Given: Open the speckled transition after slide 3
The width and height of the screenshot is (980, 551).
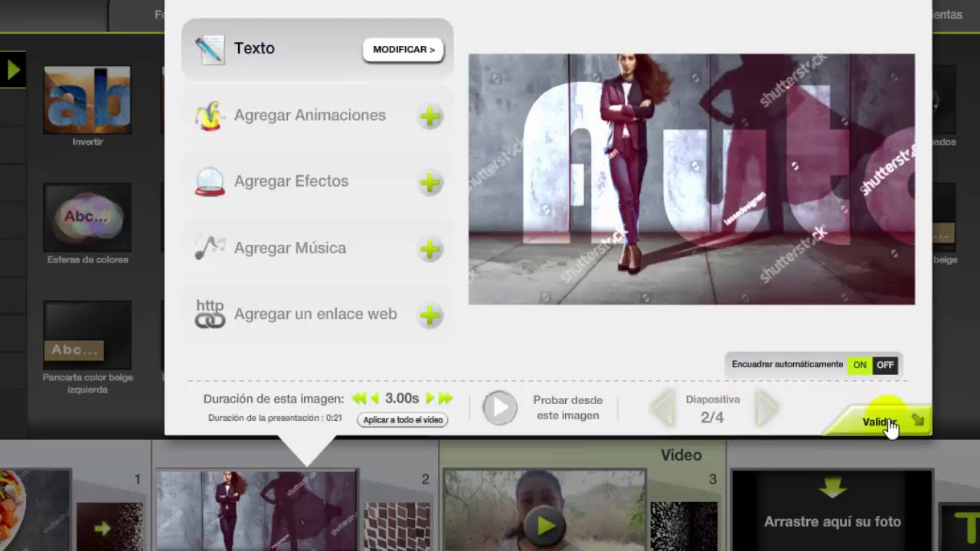Looking at the screenshot, I should 684,527.
